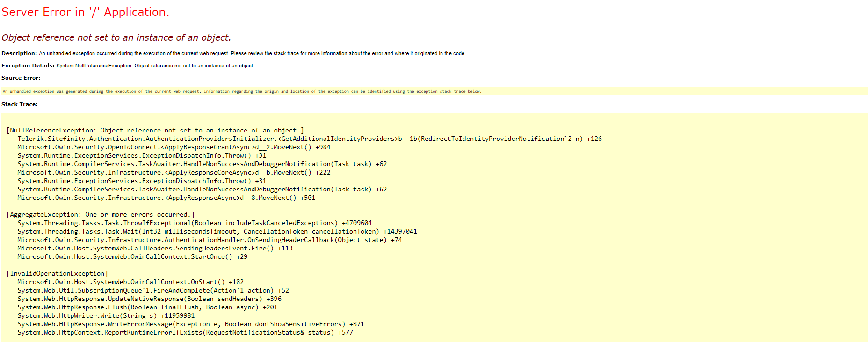
Task: Click the Task.ThrowIfExceptional +4709604 line
Action: [195, 223]
